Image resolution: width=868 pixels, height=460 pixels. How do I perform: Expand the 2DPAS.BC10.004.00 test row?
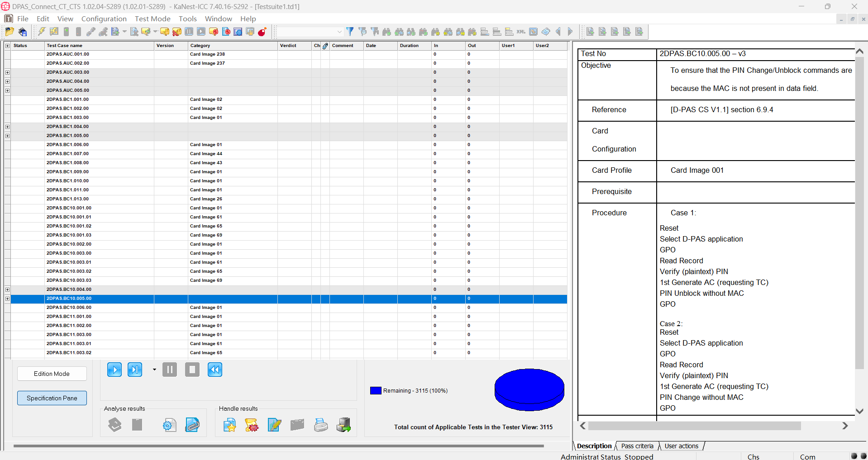7,289
